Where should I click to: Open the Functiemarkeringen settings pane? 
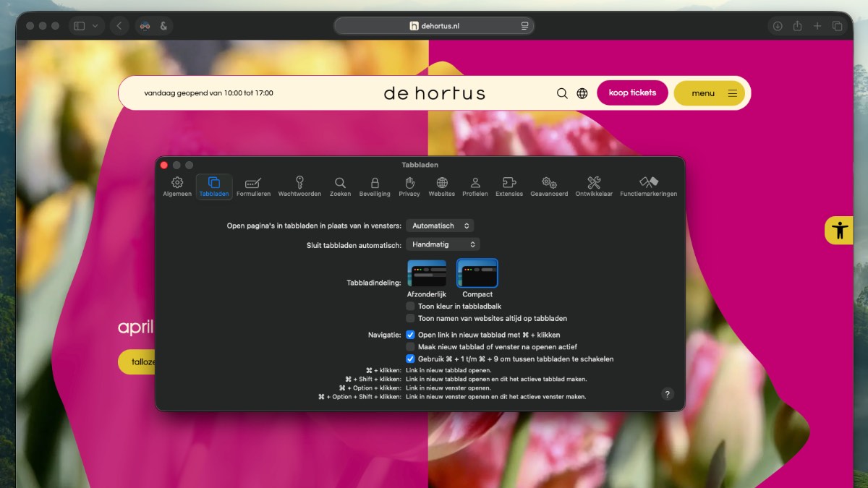pyautogui.click(x=648, y=187)
